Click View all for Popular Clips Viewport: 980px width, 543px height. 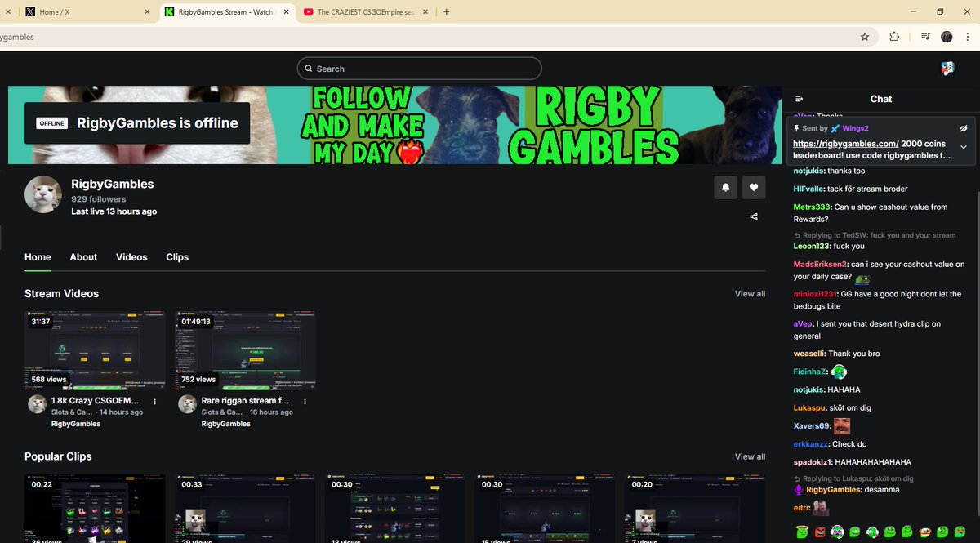(750, 457)
